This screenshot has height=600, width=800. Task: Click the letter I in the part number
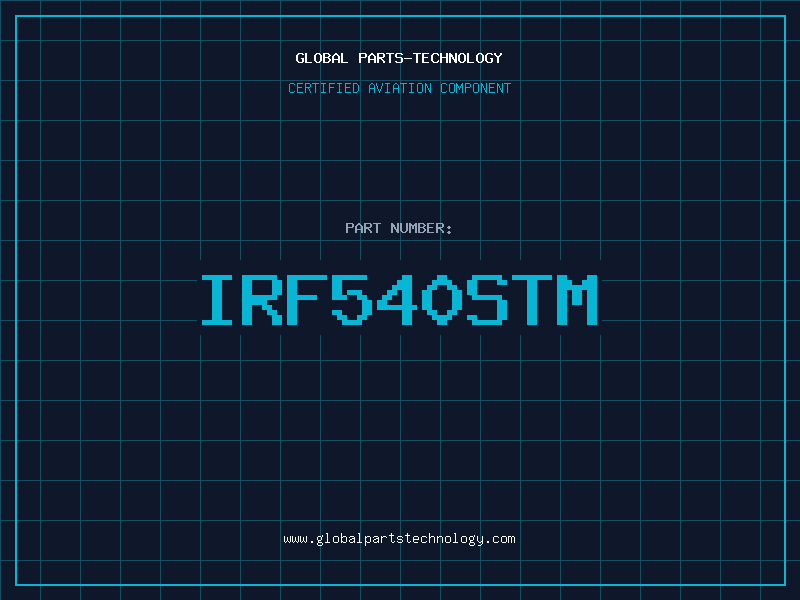[x=217, y=300]
